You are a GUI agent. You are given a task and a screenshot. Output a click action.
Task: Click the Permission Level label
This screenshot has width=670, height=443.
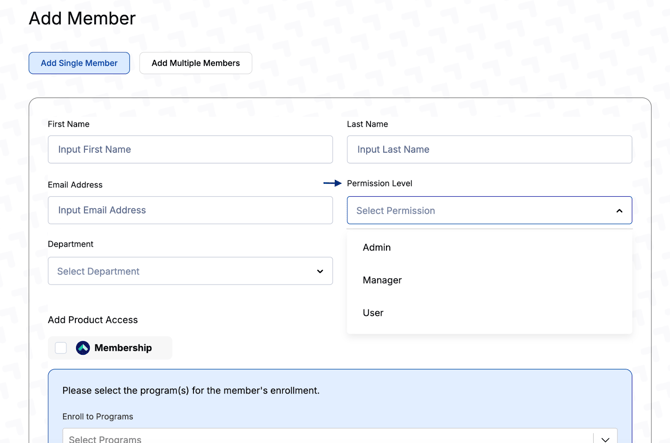point(379,183)
